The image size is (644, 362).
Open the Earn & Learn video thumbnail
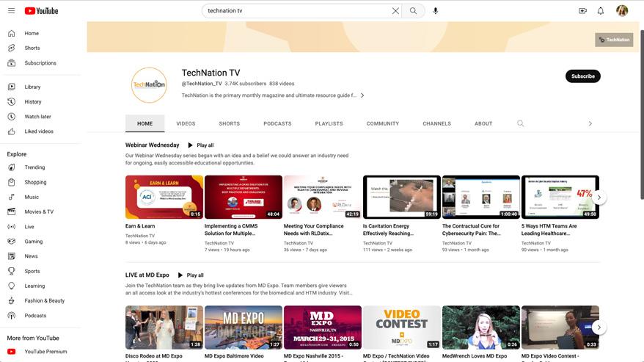coord(164,197)
